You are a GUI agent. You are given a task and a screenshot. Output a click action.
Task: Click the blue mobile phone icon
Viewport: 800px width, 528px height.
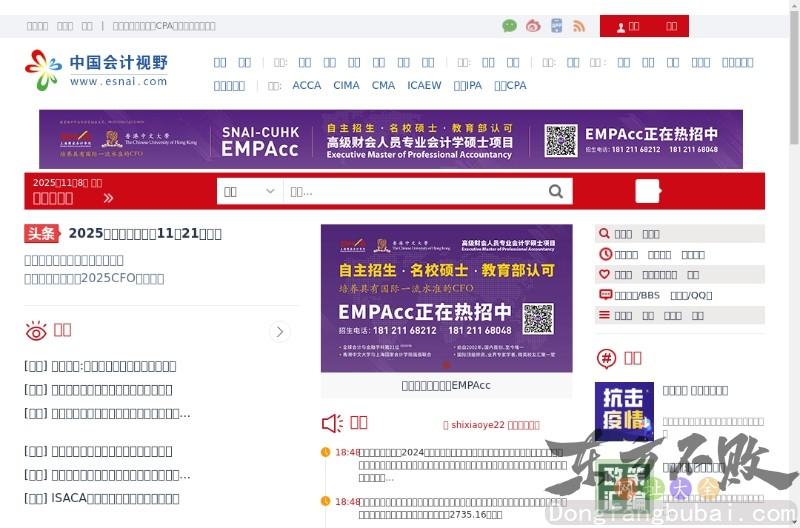pos(557,26)
